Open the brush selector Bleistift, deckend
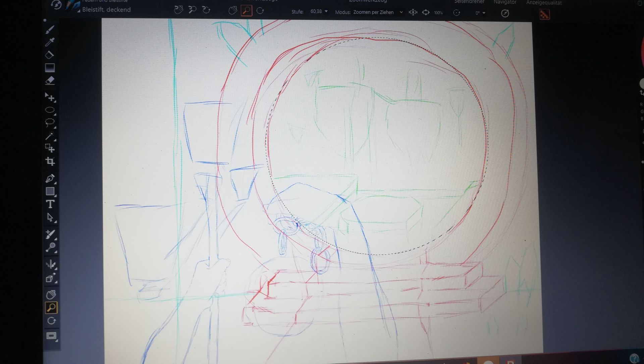 [106, 10]
